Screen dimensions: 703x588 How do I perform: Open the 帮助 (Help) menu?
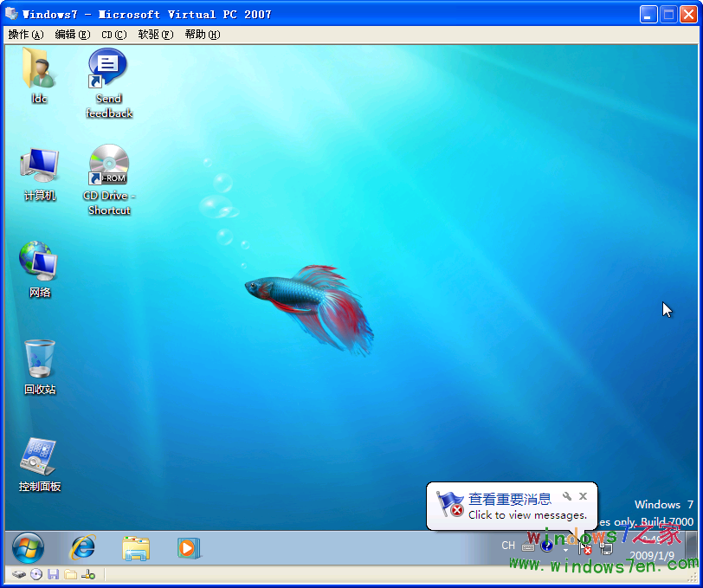[202, 35]
